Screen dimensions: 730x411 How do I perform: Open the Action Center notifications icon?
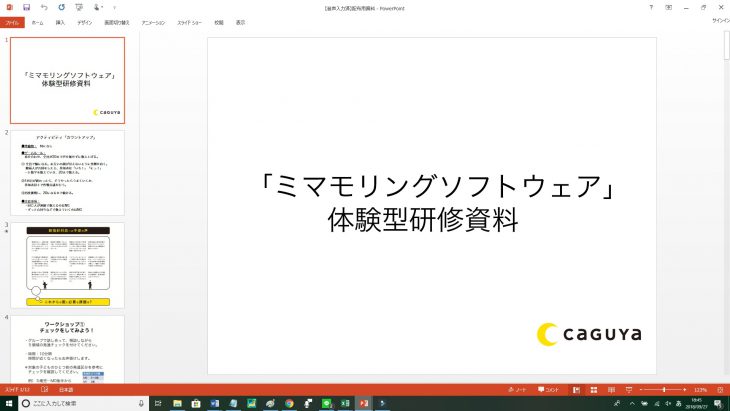718,403
